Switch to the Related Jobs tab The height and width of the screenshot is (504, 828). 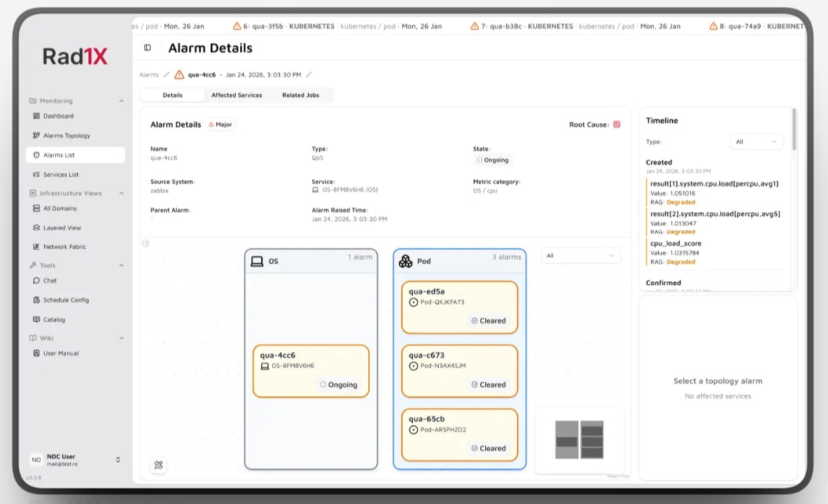[300, 95]
